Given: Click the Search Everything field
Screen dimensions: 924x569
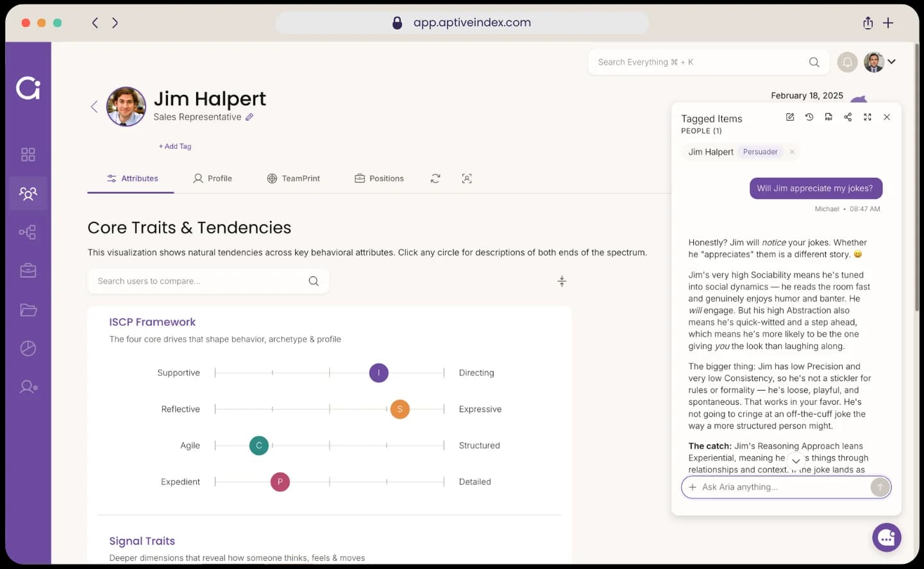Looking at the screenshot, I should tap(709, 62).
